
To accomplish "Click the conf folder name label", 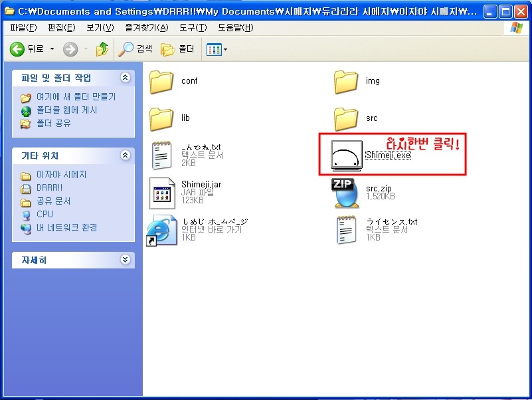I will (x=189, y=81).
